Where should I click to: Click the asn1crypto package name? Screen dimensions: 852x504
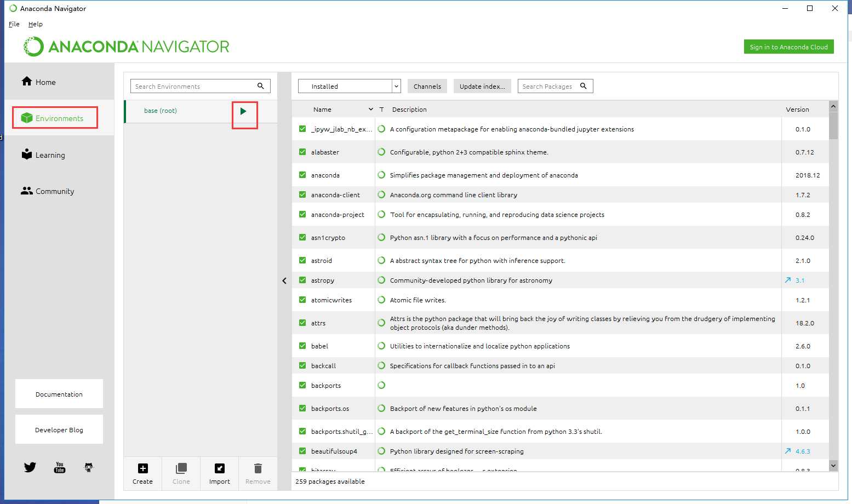[x=328, y=238]
